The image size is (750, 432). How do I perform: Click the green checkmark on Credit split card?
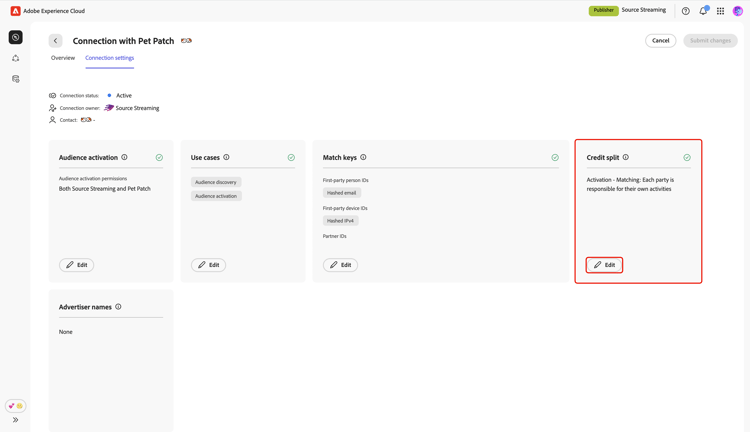(687, 157)
